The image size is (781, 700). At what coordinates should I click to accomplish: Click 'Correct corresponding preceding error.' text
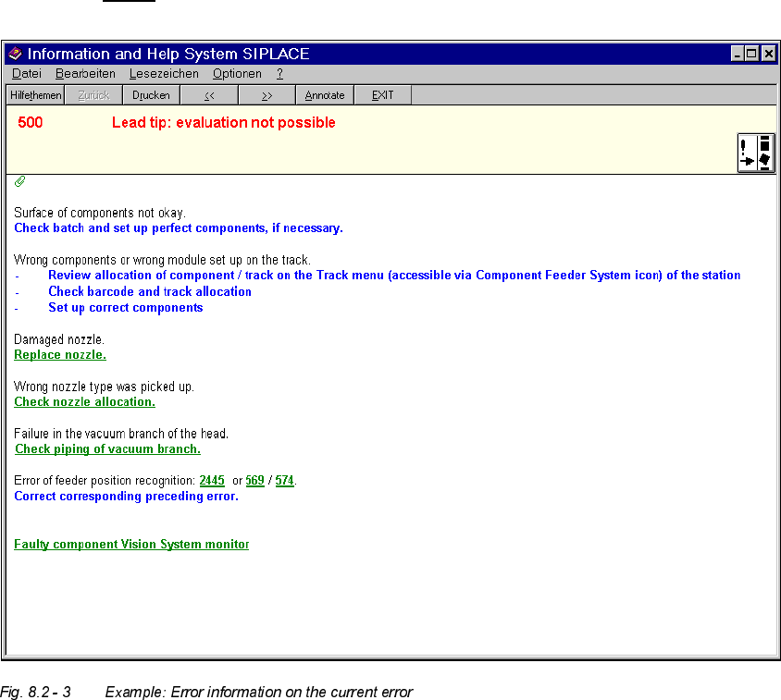126,497
